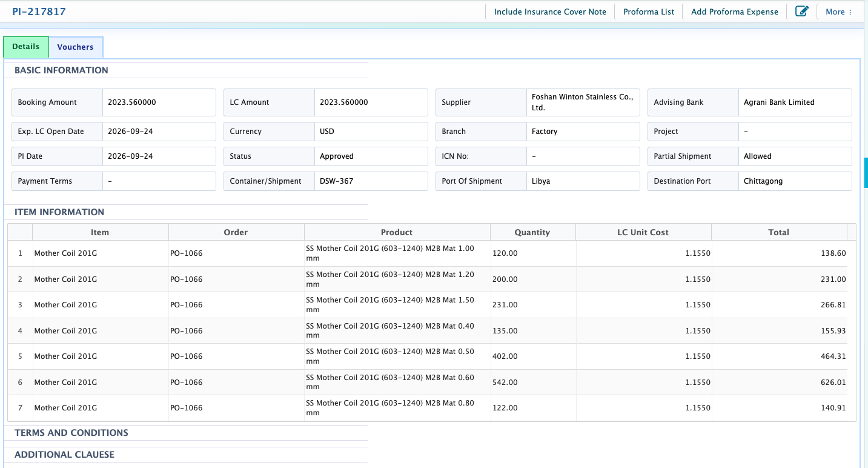This screenshot has height=468, width=868.
Task: Click Branch value Factory
Action: (545, 132)
